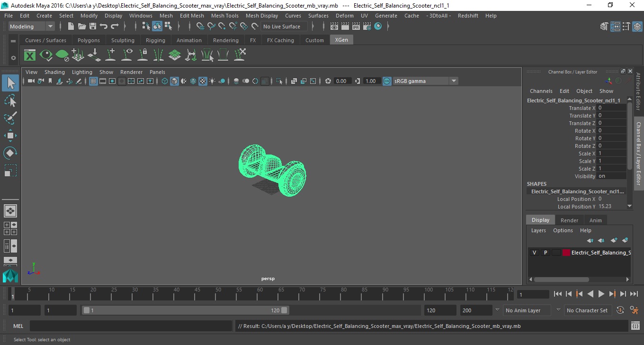This screenshot has height=345, width=644.
Task: Select the Scale tool in left toolbox
Action: (x=10, y=171)
